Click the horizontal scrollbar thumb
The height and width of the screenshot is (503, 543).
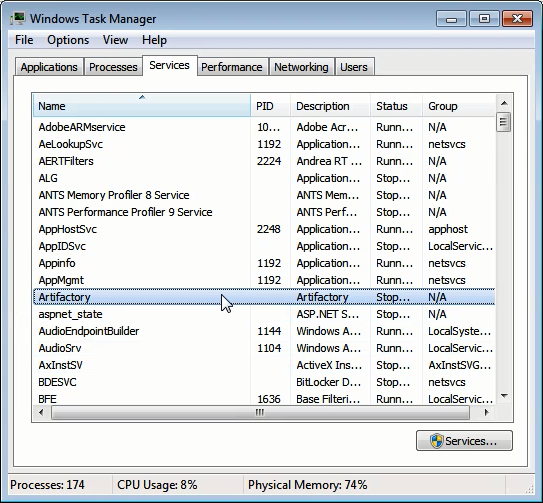(260, 412)
